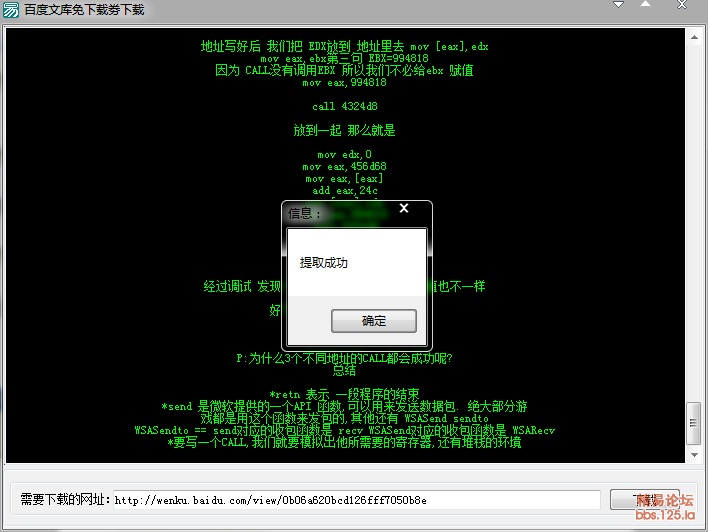708x532 pixels.
Task: Click the line 'add eax,24c'
Action: pyautogui.click(x=345, y=191)
